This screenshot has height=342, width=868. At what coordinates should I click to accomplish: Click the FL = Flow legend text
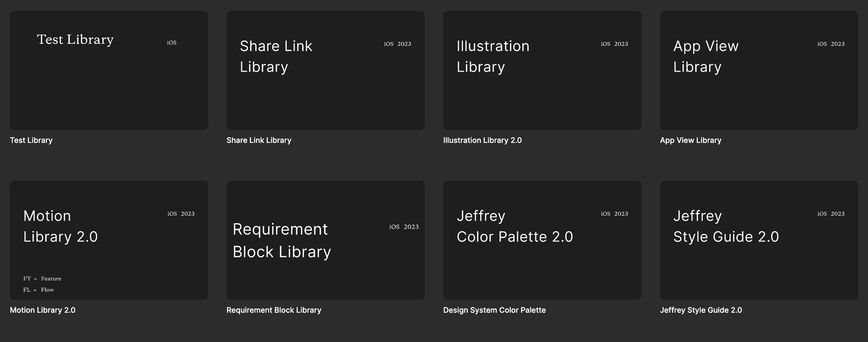[x=38, y=290]
